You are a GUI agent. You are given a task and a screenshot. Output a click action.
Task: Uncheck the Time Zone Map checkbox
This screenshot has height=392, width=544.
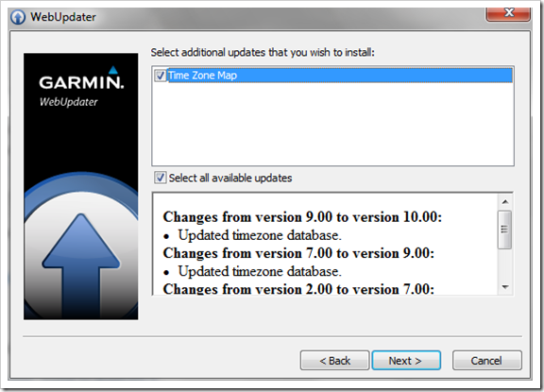(160, 76)
